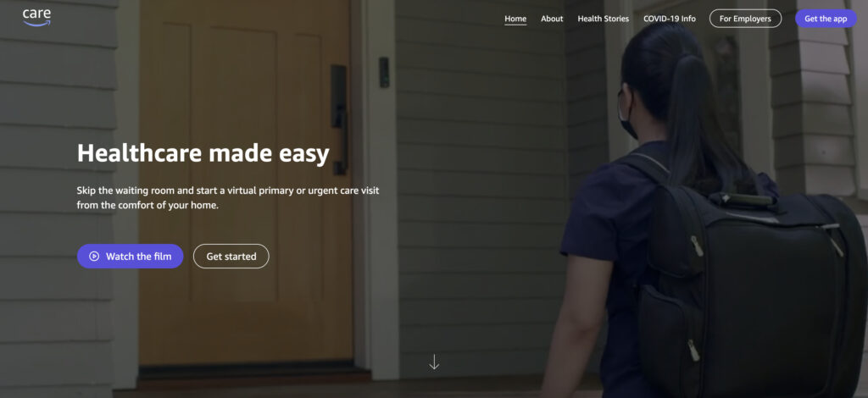The height and width of the screenshot is (398, 868).
Task: Click the wooden front door in background
Action: coord(245,182)
